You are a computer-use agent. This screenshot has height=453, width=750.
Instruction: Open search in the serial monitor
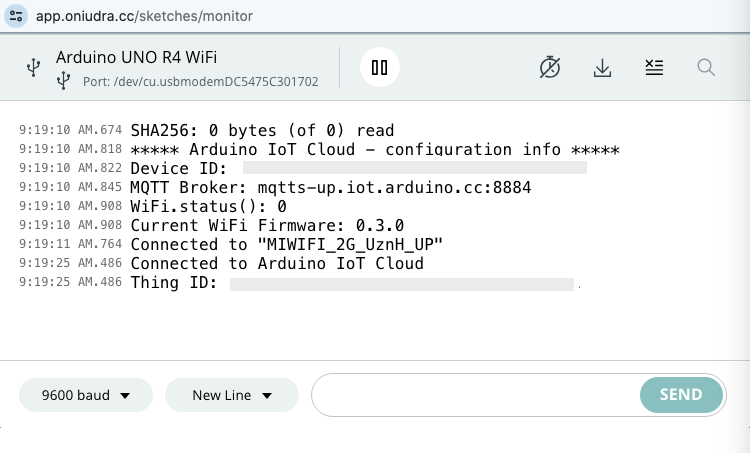tap(706, 67)
